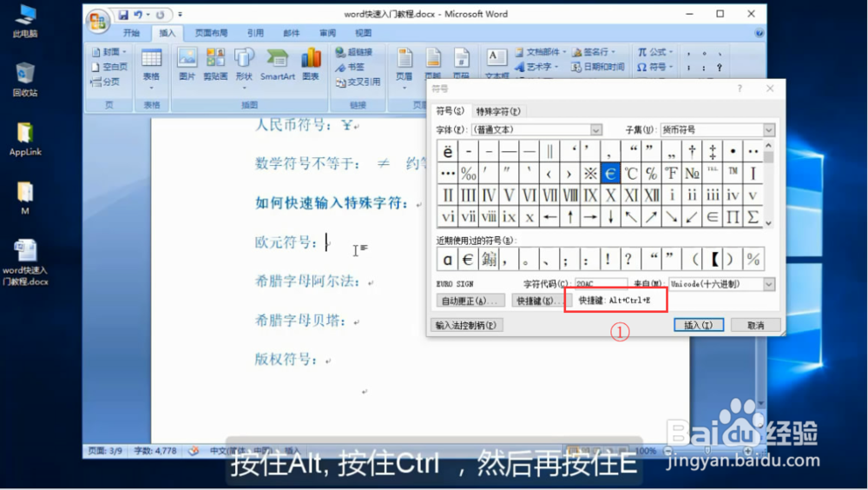Image resolution: width=868 pixels, height=490 pixels.
Task: Select the ∏ product symbol
Action: (x=733, y=216)
